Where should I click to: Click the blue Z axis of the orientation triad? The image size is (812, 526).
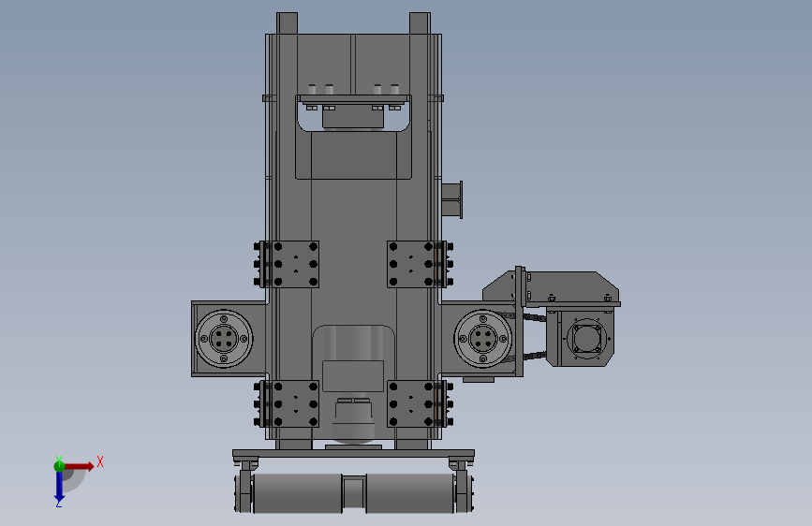59,487
